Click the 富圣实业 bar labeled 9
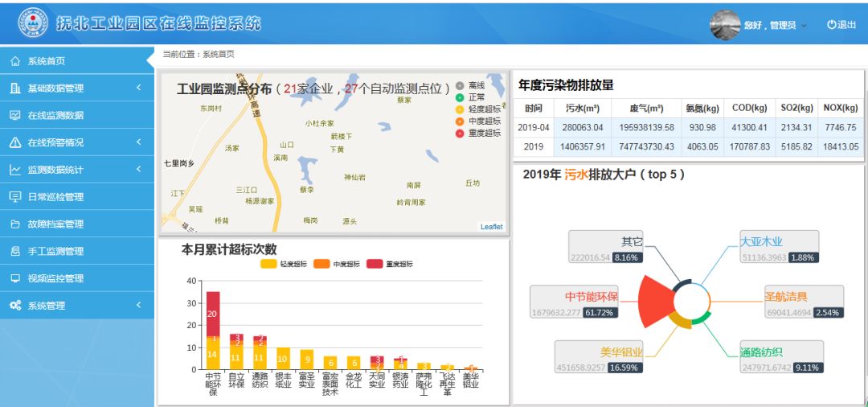 [306, 360]
